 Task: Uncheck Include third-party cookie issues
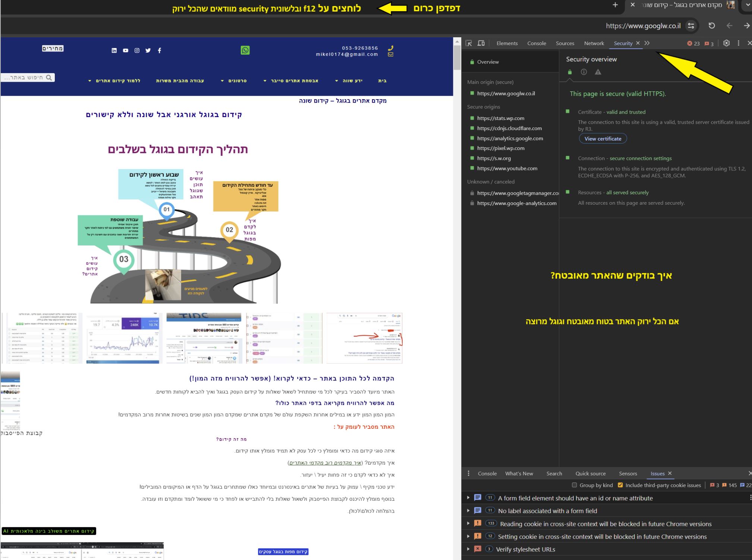pos(620,485)
